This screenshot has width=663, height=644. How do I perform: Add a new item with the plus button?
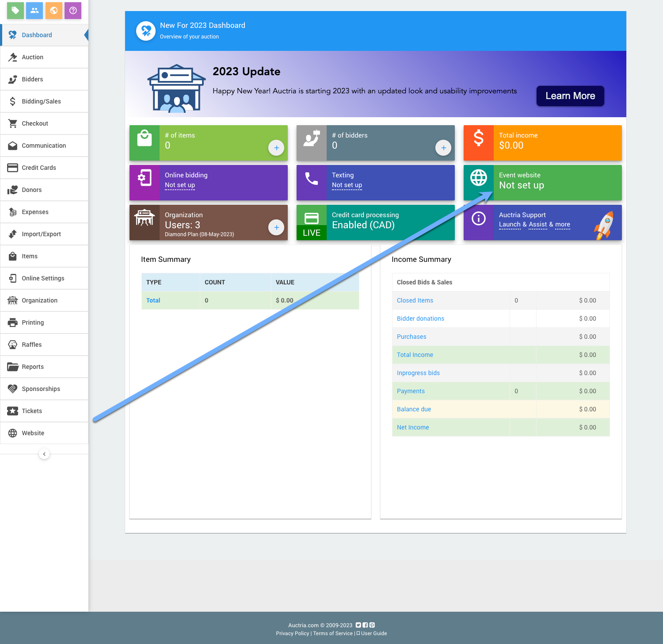pyautogui.click(x=276, y=148)
